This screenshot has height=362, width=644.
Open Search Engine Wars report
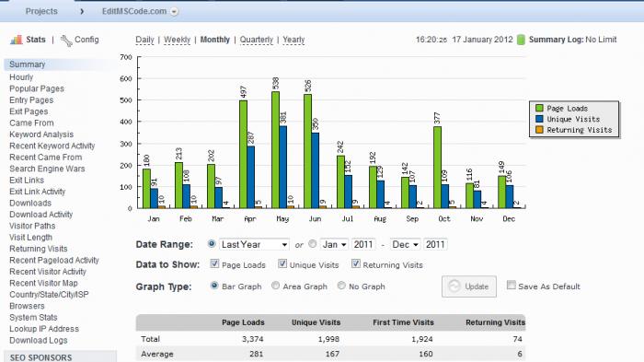pos(47,169)
